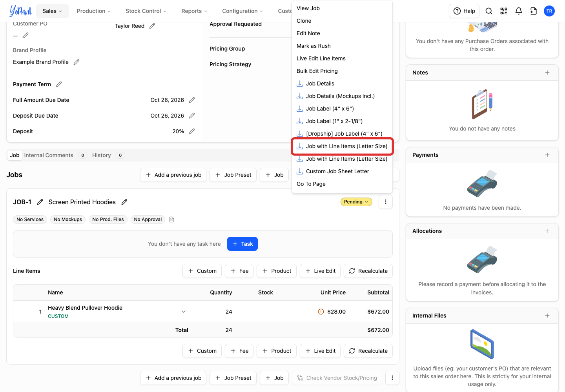Click the warning icon next to $28.00
The height and width of the screenshot is (392, 565).
[321, 312]
